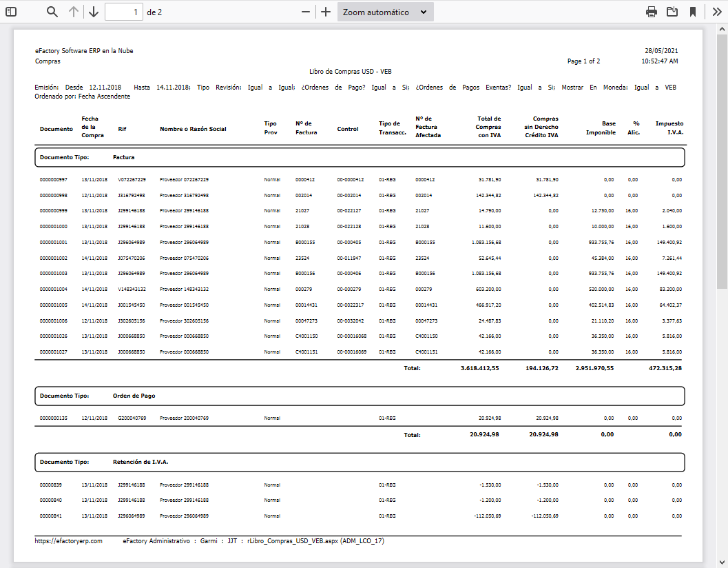Open the Zoom automático dropdown
This screenshot has height=568, width=728.
point(385,12)
